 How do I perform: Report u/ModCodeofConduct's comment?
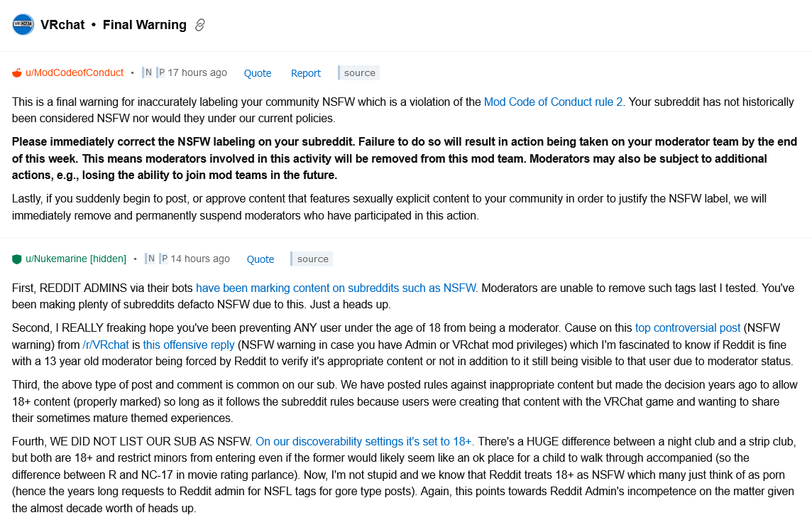305,72
